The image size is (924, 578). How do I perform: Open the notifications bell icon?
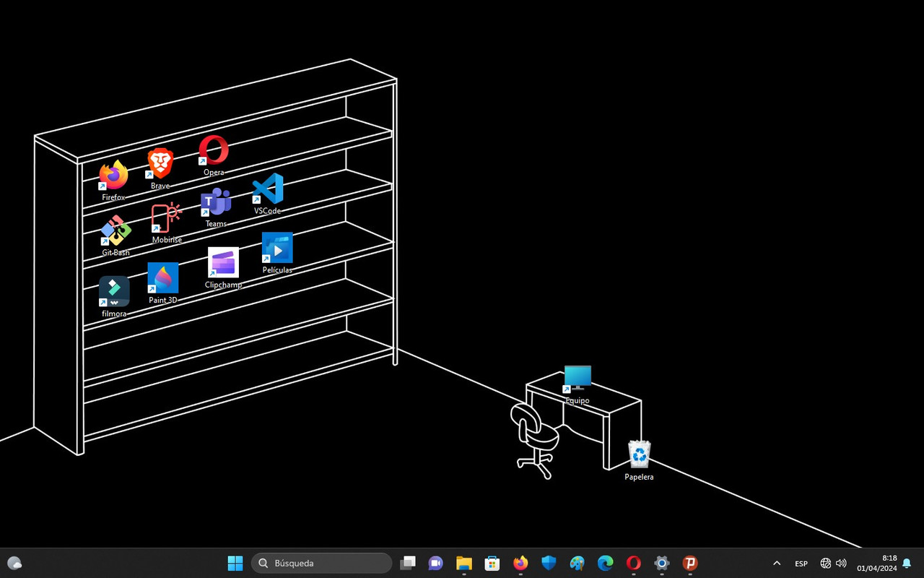pyautogui.click(x=907, y=563)
